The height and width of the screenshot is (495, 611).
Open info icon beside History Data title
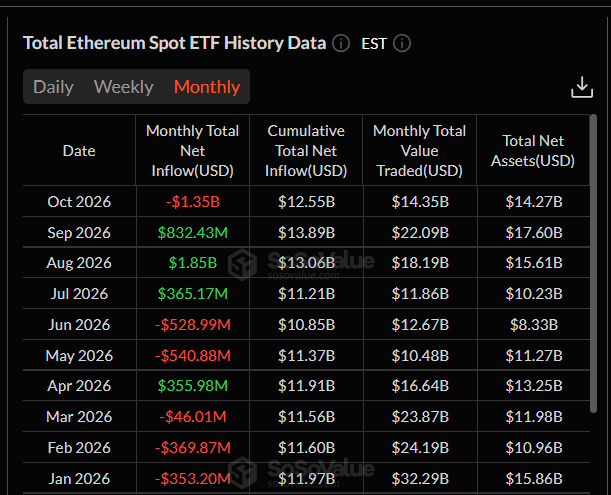[341, 43]
